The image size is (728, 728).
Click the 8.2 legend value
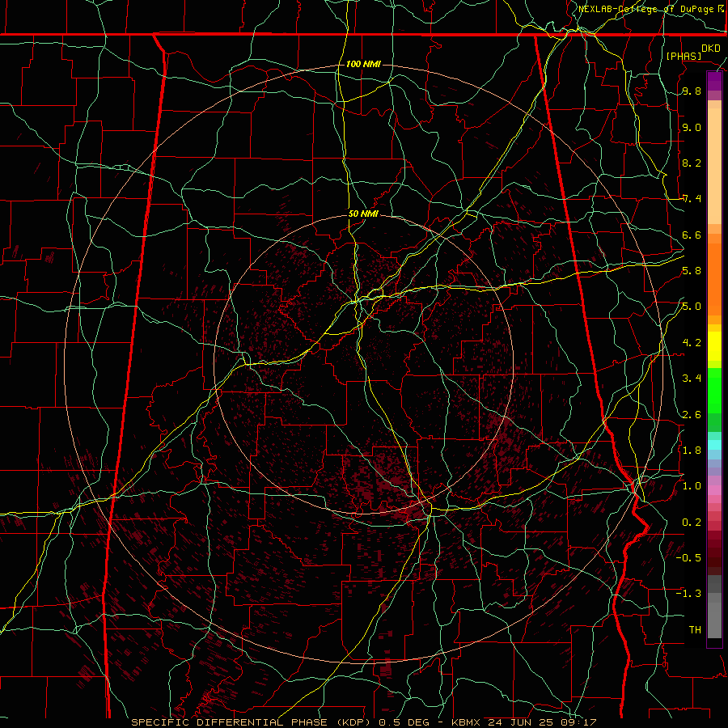(692, 163)
